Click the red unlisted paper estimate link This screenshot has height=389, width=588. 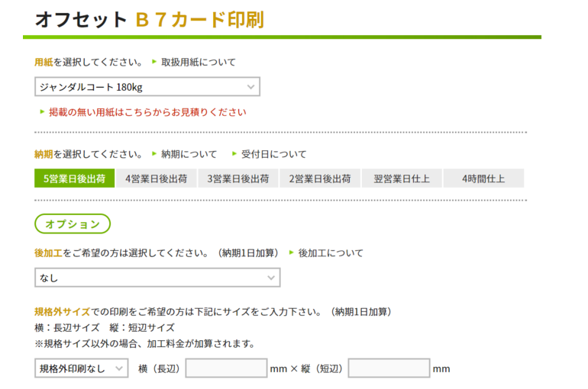click(147, 112)
